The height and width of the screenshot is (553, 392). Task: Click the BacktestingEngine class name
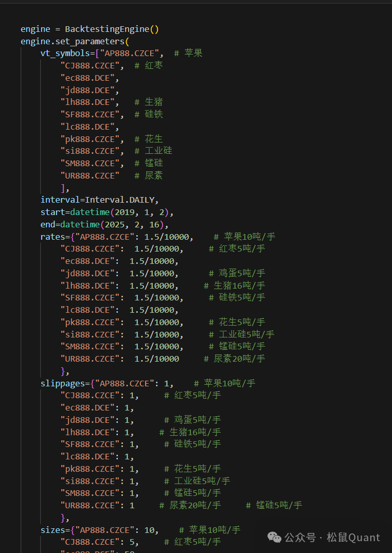point(107,29)
